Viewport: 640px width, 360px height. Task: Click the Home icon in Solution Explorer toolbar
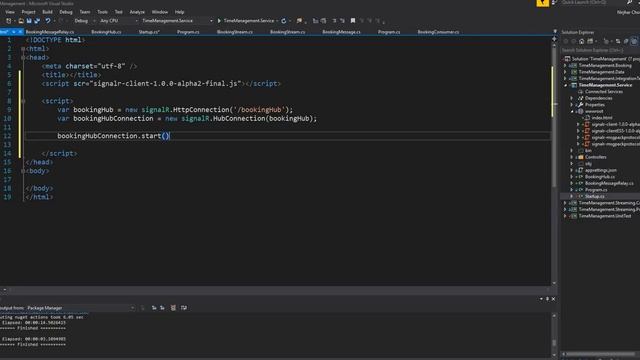582,41
